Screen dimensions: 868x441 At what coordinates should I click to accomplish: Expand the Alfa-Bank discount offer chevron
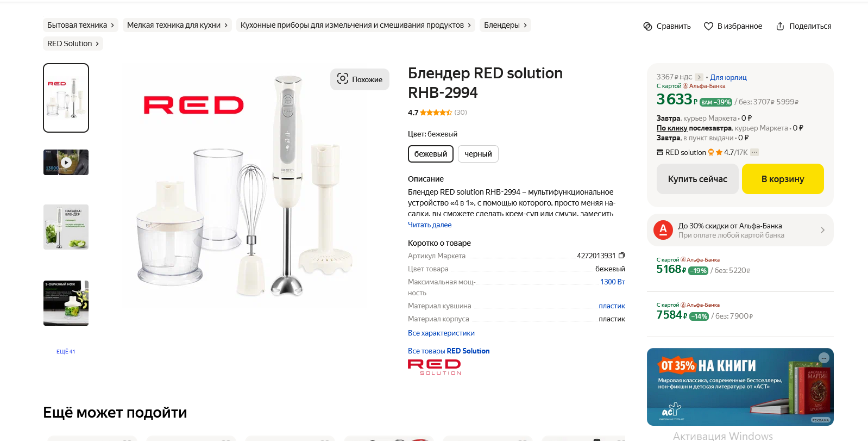[822, 230]
